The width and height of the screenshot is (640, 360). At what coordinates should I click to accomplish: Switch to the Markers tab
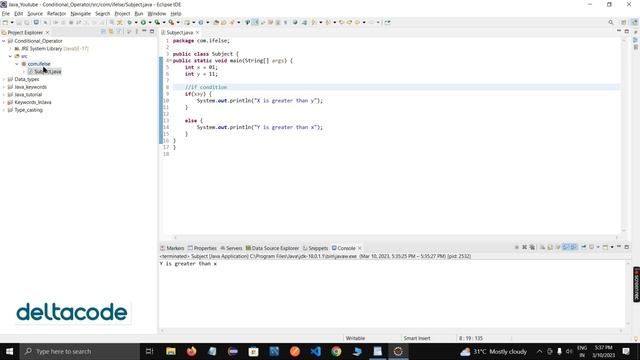(172, 248)
